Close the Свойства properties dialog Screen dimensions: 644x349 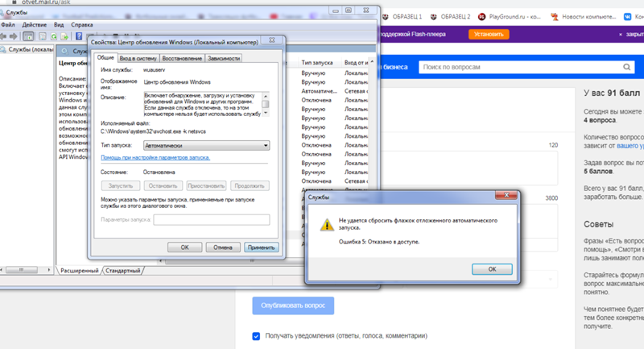click(x=271, y=40)
